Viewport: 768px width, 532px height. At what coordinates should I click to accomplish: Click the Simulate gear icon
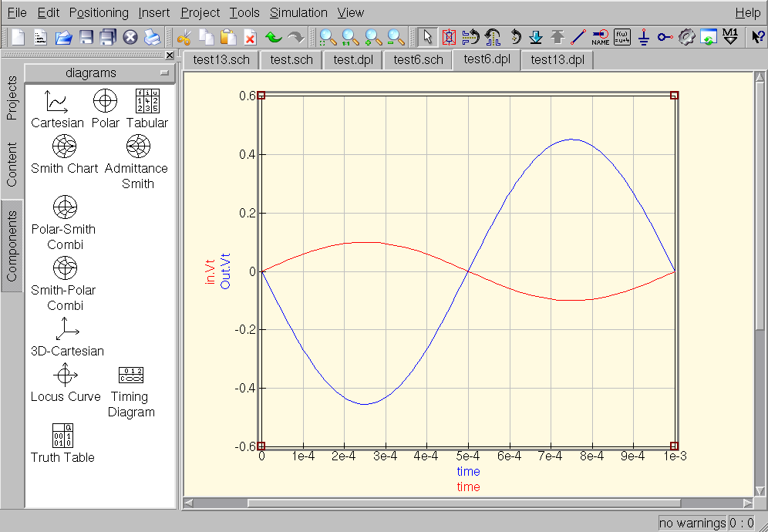pyautogui.click(x=687, y=37)
